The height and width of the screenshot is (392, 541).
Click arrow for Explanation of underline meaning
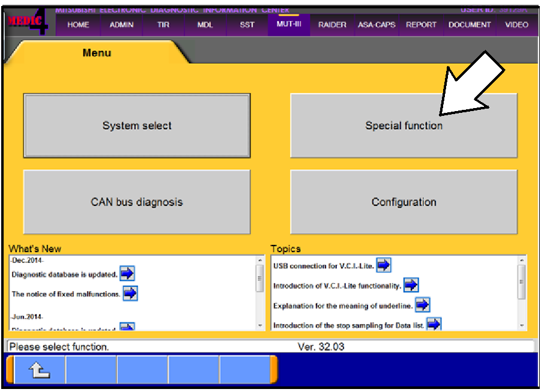[x=423, y=305]
